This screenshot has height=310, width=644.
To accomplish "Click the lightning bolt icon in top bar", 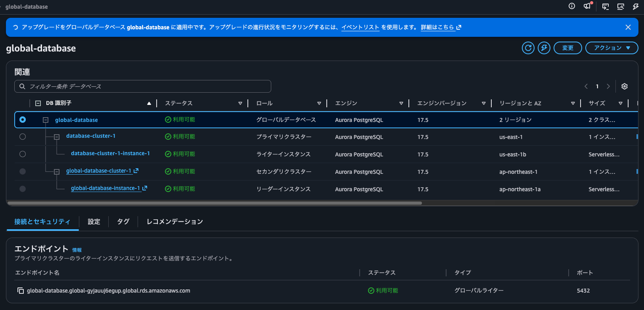I will [x=636, y=6].
